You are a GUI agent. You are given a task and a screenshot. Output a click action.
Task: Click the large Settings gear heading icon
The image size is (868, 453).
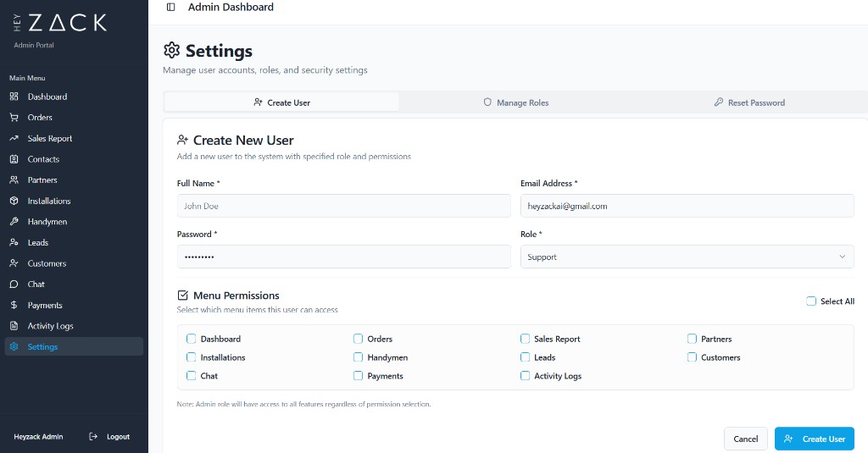coord(171,50)
